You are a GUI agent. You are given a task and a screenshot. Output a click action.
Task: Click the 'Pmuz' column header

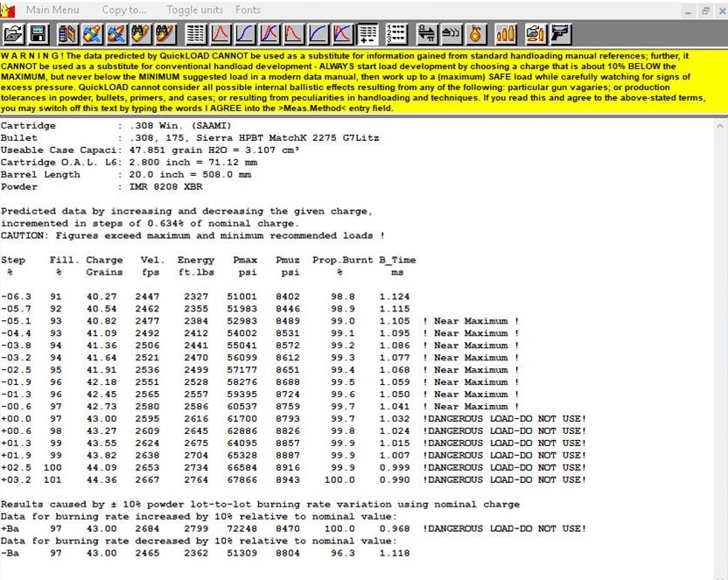pos(288,261)
